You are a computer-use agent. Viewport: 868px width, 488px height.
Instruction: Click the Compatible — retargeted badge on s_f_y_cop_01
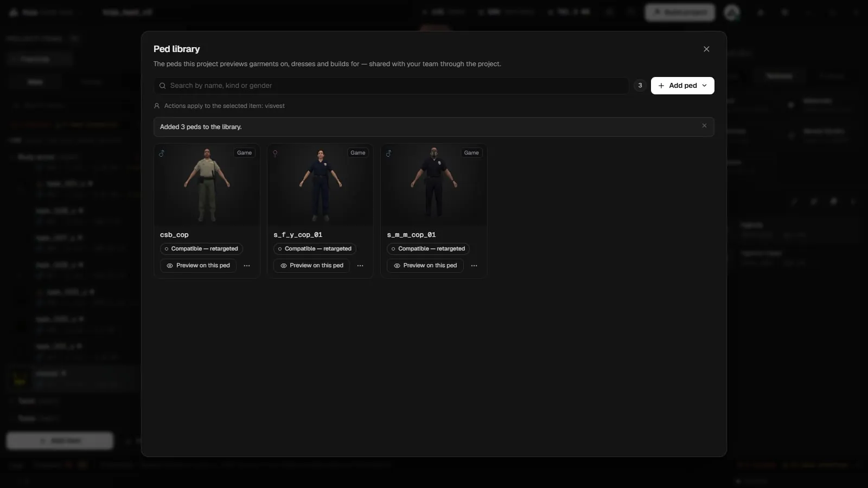point(315,249)
